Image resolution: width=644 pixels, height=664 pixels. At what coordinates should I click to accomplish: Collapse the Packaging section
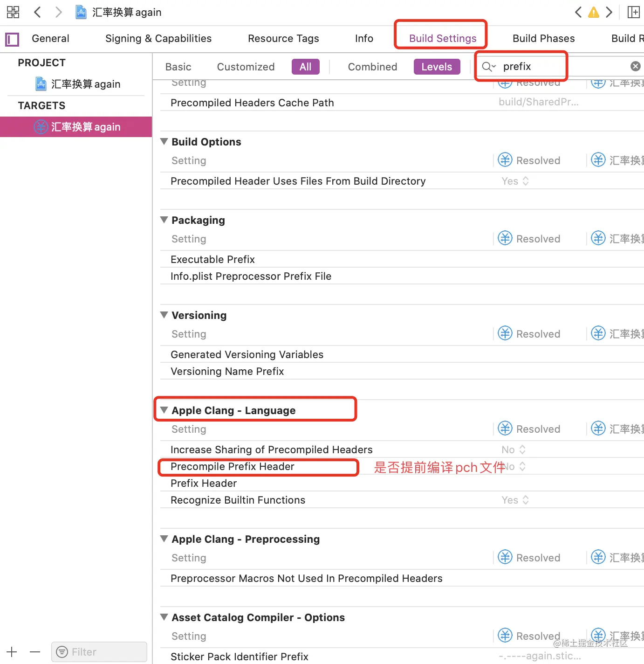pyautogui.click(x=164, y=220)
